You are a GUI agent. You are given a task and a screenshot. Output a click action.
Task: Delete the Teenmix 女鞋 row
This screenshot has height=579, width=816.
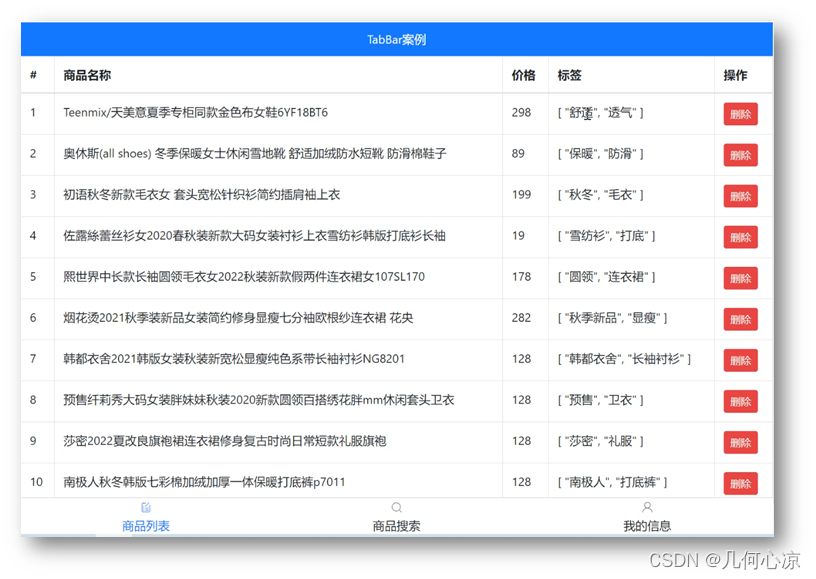740,114
